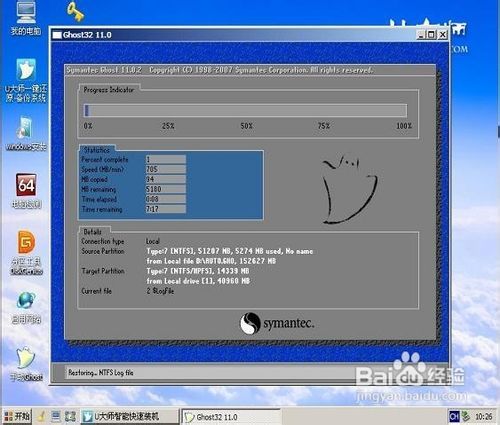
Task: Select the Ghost32 11.0 taskbar button
Action: coord(231,417)
